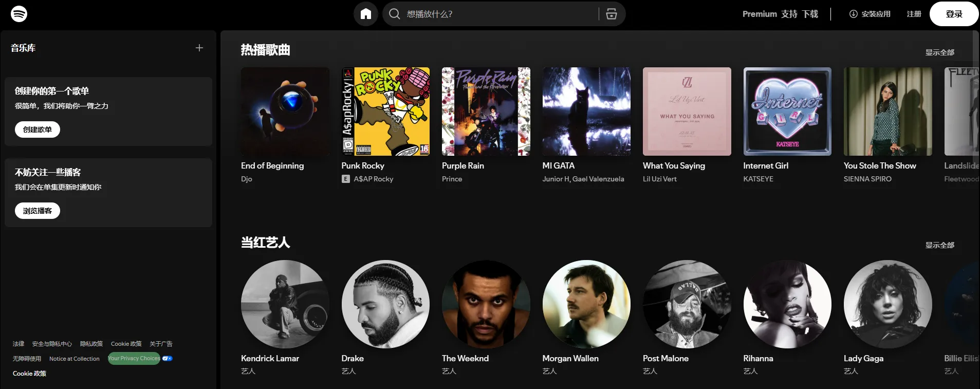
Task: Open the Purple Rain album cover
Action: coord(486,112)
